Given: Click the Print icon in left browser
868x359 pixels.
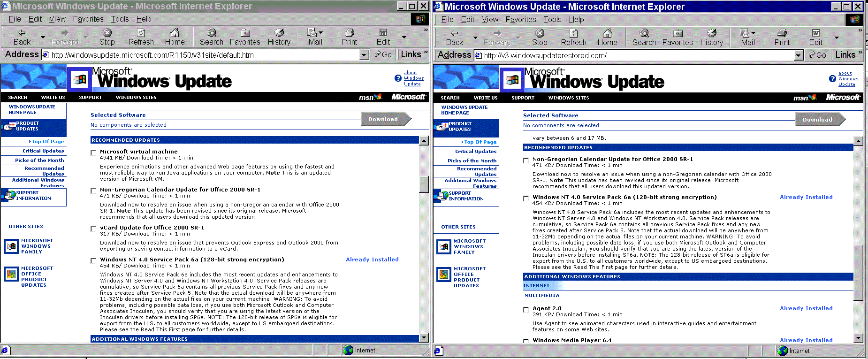Looking at the screenshot, I should pos(349,33).
